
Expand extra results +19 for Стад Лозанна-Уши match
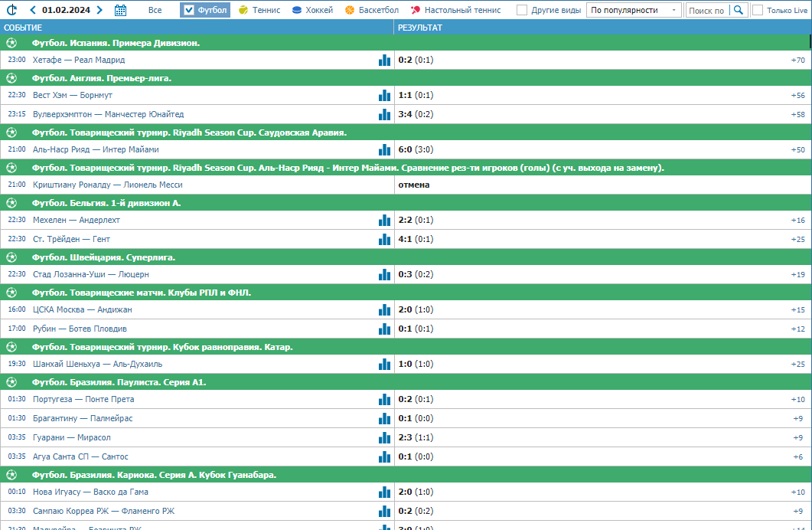[798, 275]
